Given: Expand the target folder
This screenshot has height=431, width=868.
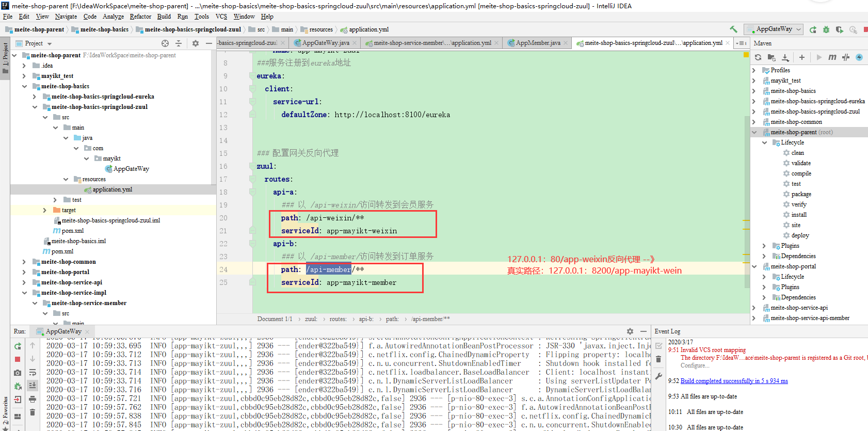Looking at the screenshot, I should (45, 210).
